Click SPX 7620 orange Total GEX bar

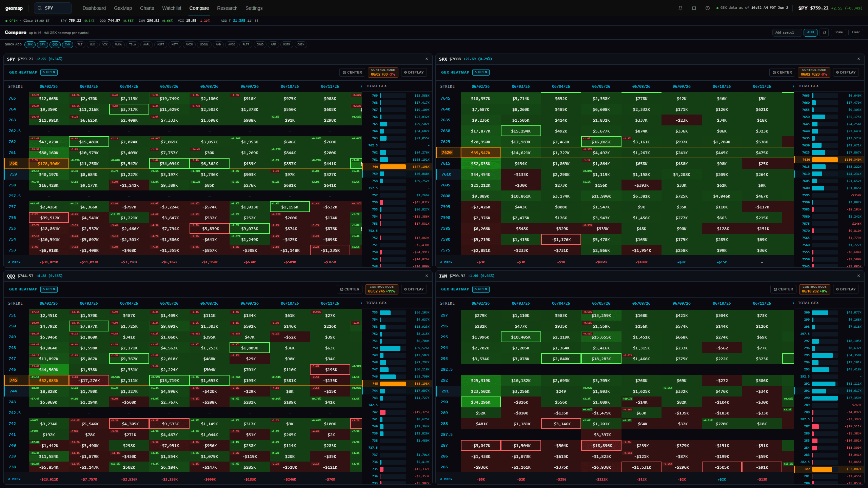(825, 160)
